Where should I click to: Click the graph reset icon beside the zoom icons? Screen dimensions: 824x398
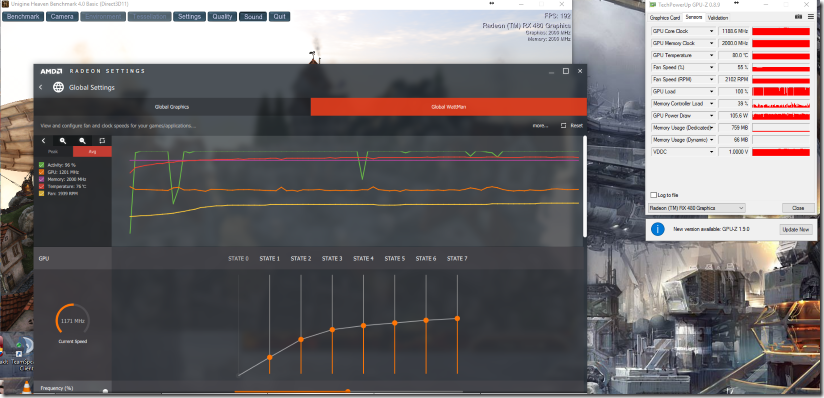(102, 141)
